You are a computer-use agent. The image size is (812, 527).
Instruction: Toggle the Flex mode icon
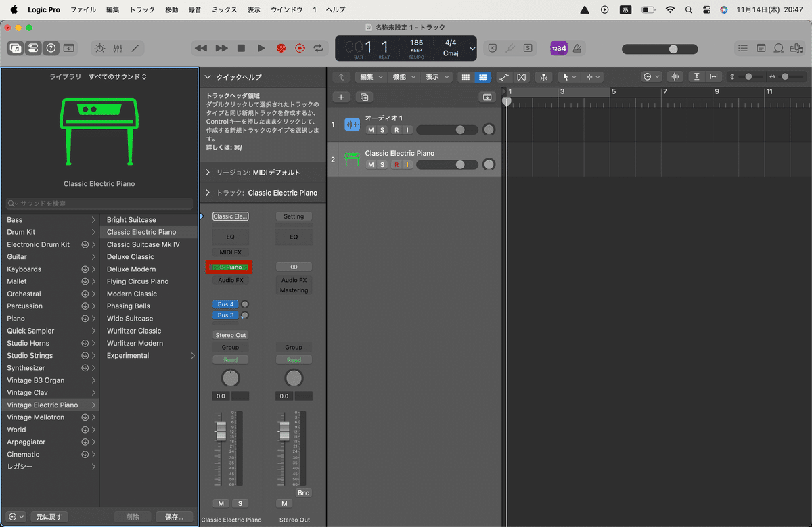point(521,76)
